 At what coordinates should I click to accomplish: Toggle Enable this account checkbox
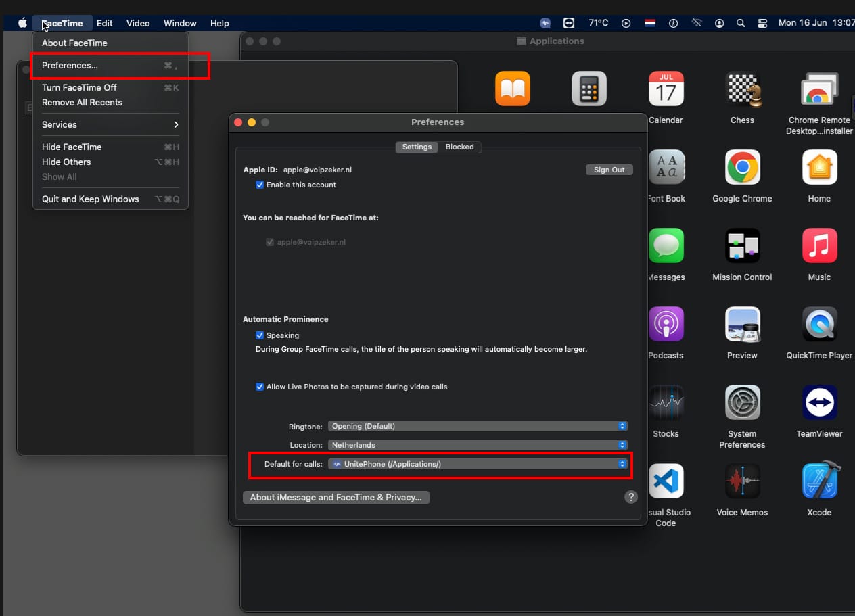260,185
